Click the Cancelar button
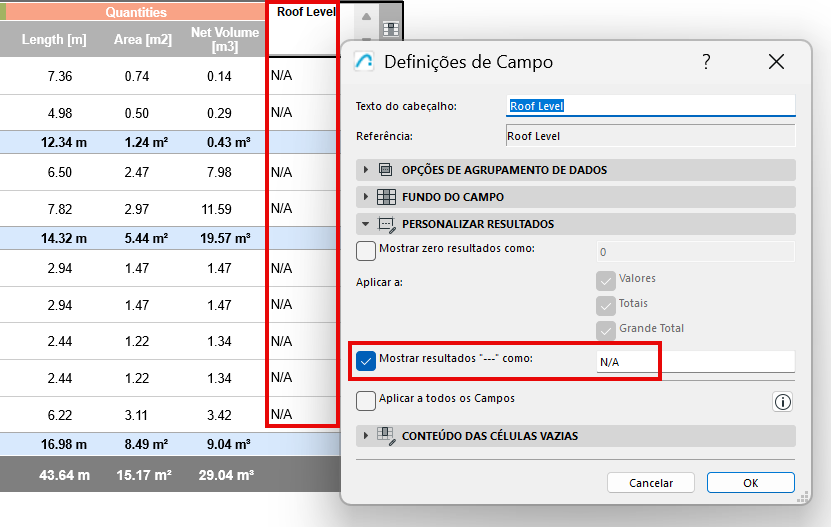 pos(651,483)
